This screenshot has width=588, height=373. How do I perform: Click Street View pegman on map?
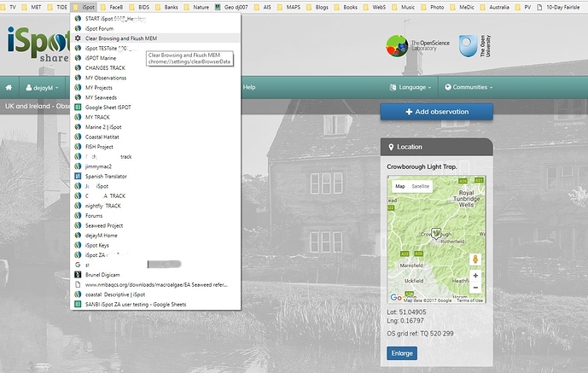[x=475, y=259]
